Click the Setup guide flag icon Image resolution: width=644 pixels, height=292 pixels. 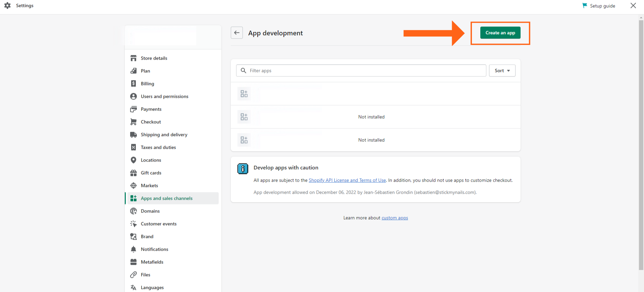(585, 6)
